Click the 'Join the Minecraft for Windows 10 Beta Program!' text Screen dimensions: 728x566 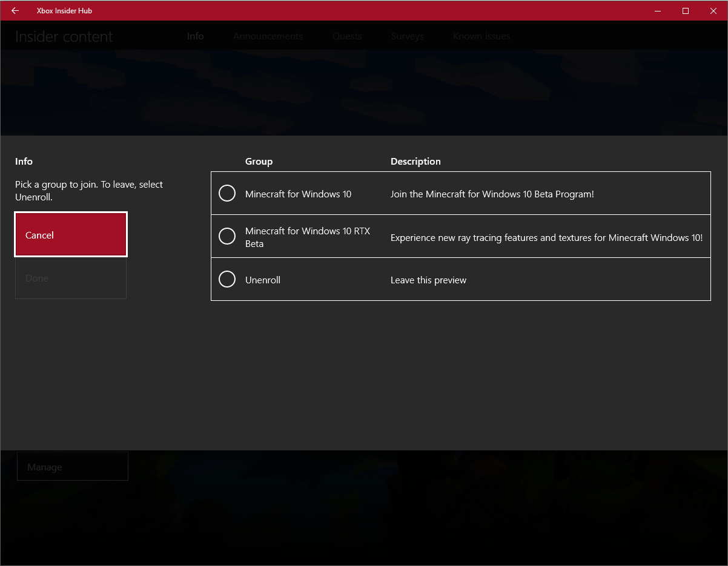click(492, 194)
